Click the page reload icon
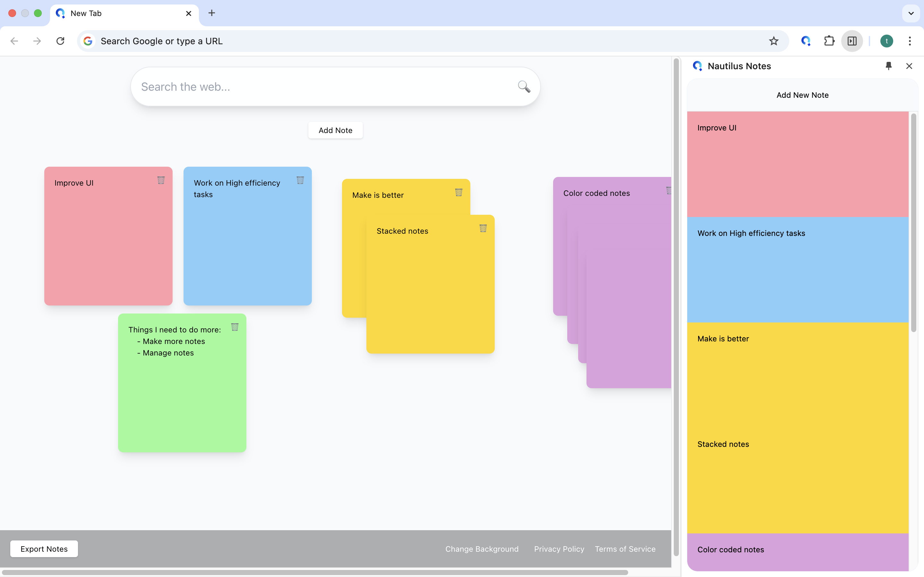This screenshot has height=577, width=924. 60,41
